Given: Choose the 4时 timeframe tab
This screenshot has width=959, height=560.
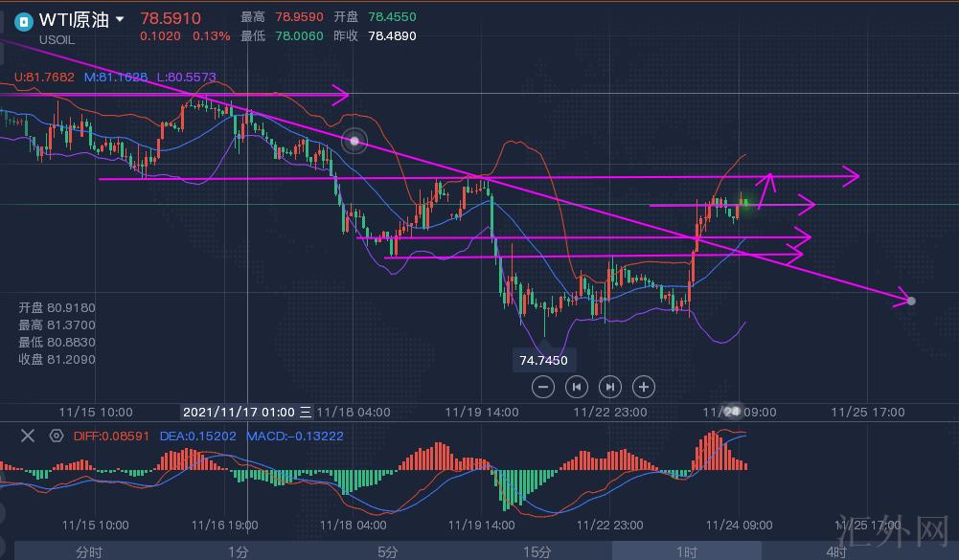Looking at the screenshot, I should [836, 551].
